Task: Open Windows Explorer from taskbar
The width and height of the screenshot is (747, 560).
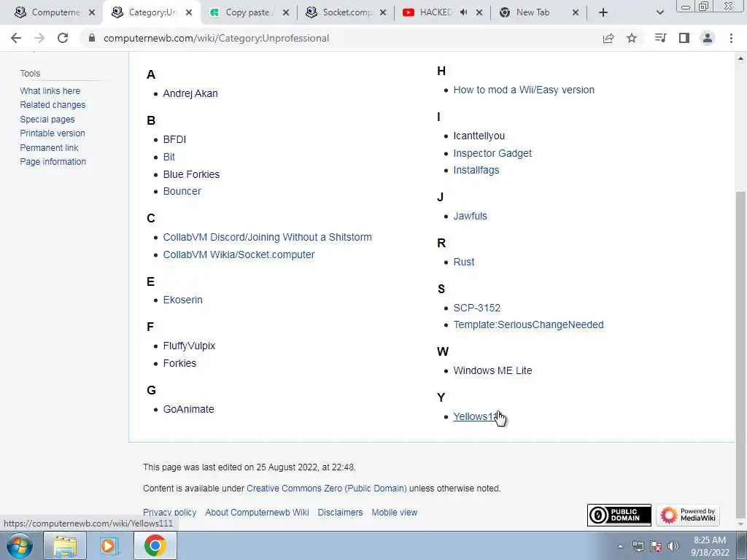Action: tap(65, 545)
